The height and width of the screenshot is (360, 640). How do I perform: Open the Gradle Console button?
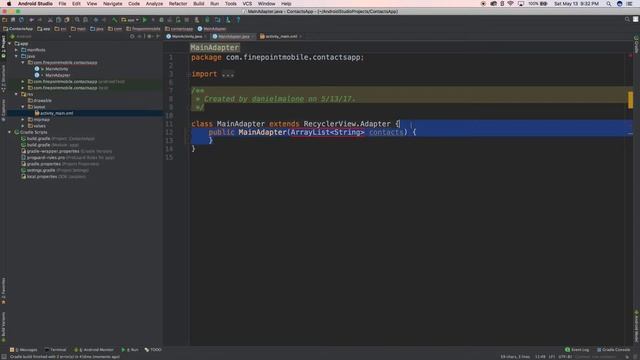(x=613, y=350)
